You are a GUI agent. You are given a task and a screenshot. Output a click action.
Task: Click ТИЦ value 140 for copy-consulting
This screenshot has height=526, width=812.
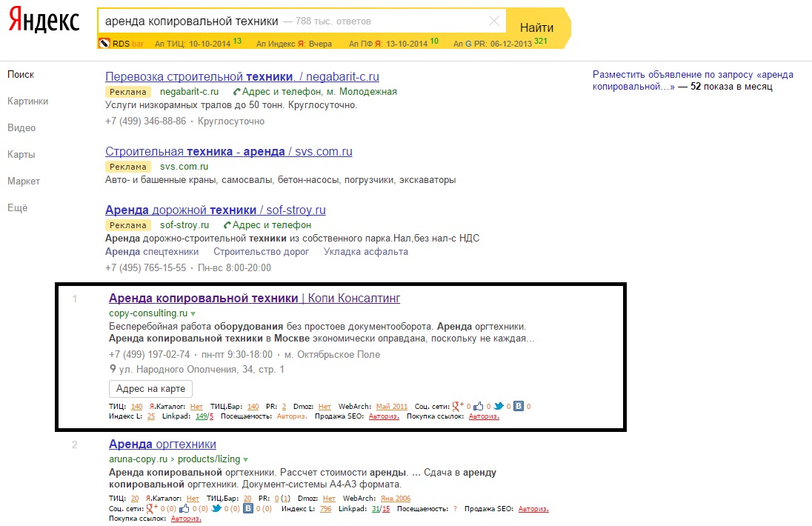click(137, 407)
